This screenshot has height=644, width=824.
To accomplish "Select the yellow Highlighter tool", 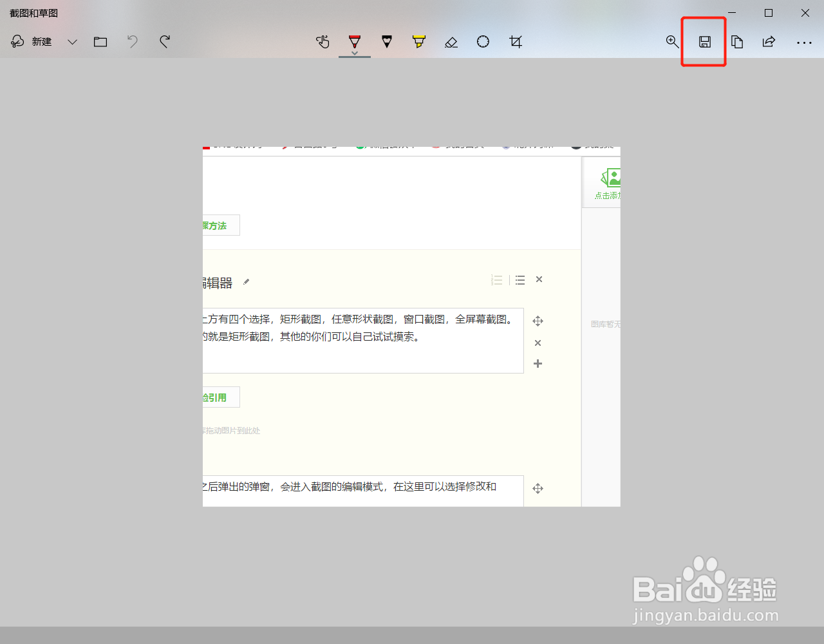I will point(419,42).
